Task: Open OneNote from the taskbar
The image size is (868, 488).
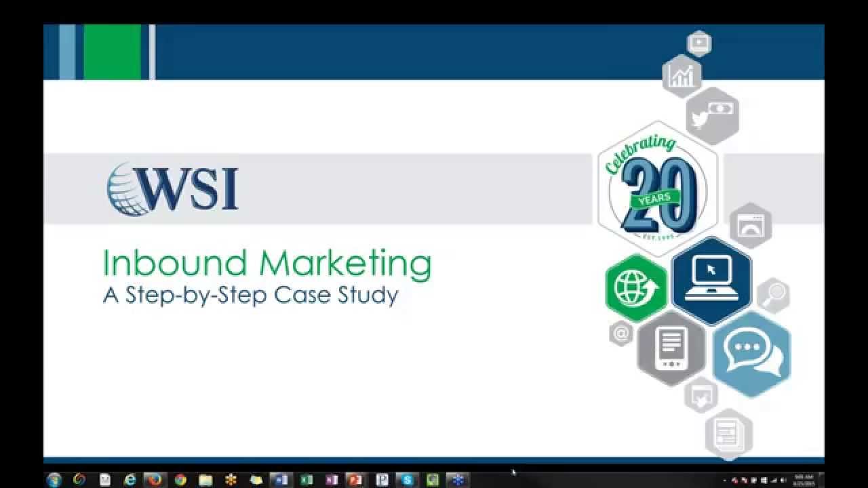Action: point(331,480)
